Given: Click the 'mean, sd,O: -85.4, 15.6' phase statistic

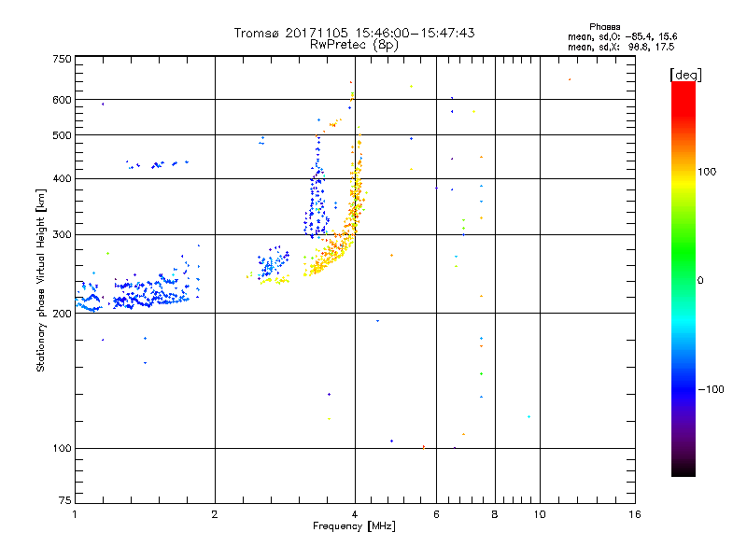Looking at the screenshot, I should coord(622,36).
